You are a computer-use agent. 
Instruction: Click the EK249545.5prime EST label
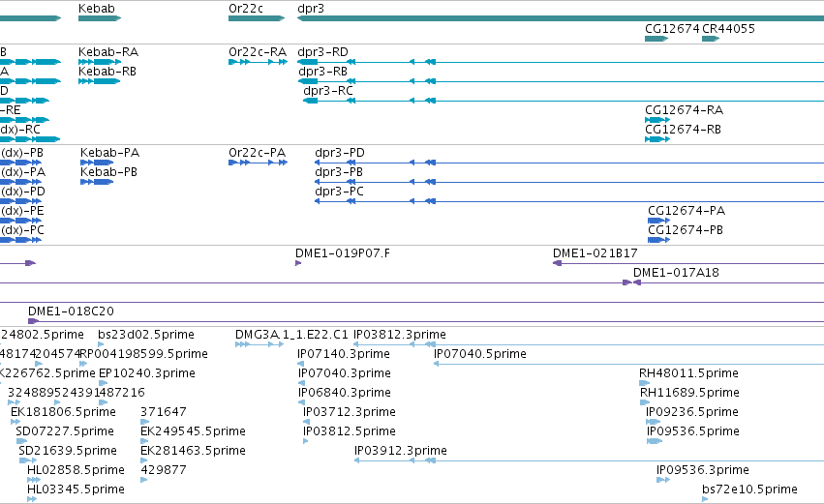(193, 432)
